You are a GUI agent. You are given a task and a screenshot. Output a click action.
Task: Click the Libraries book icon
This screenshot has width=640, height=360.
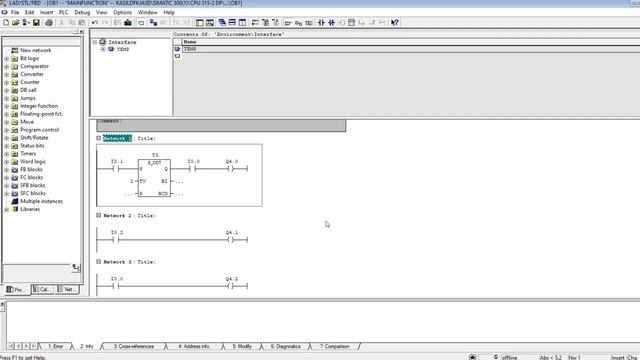15,209
